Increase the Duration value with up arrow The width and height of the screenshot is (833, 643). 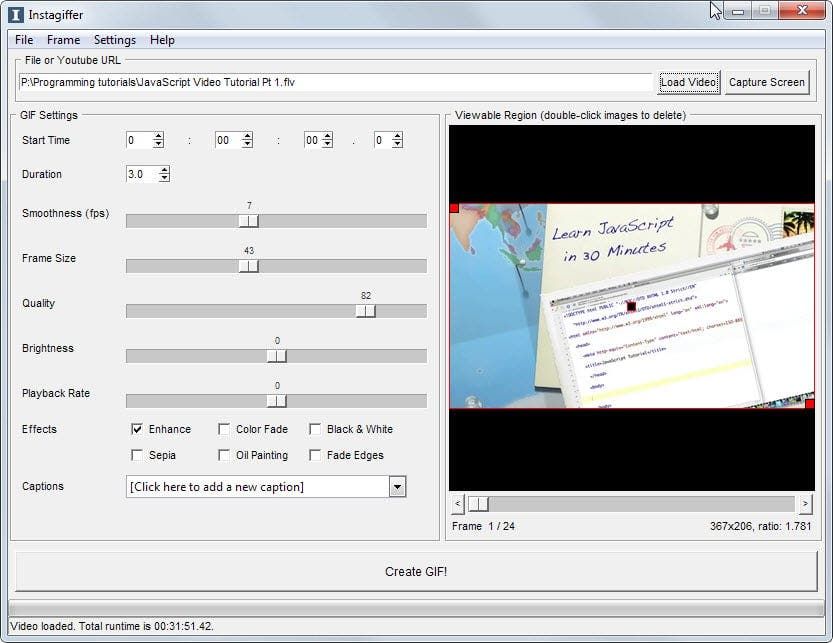164,170
